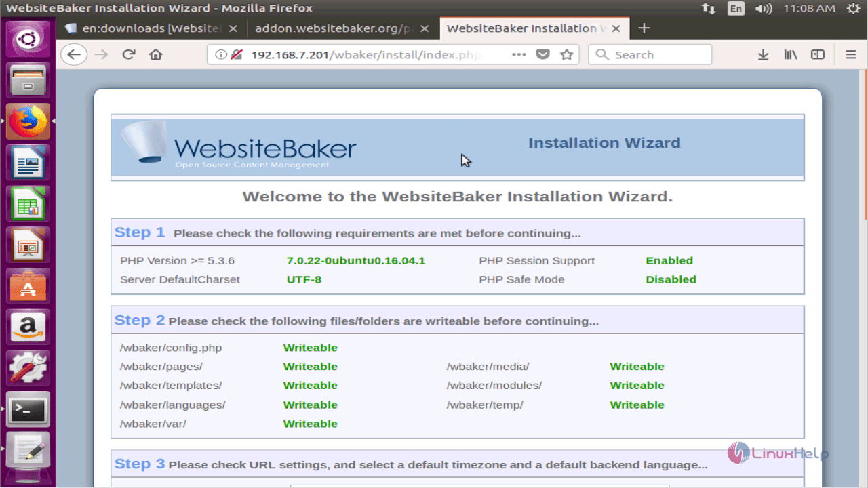The image size is (868, 488).
Task: Reload the current page
Action: (x=129, y=55)
